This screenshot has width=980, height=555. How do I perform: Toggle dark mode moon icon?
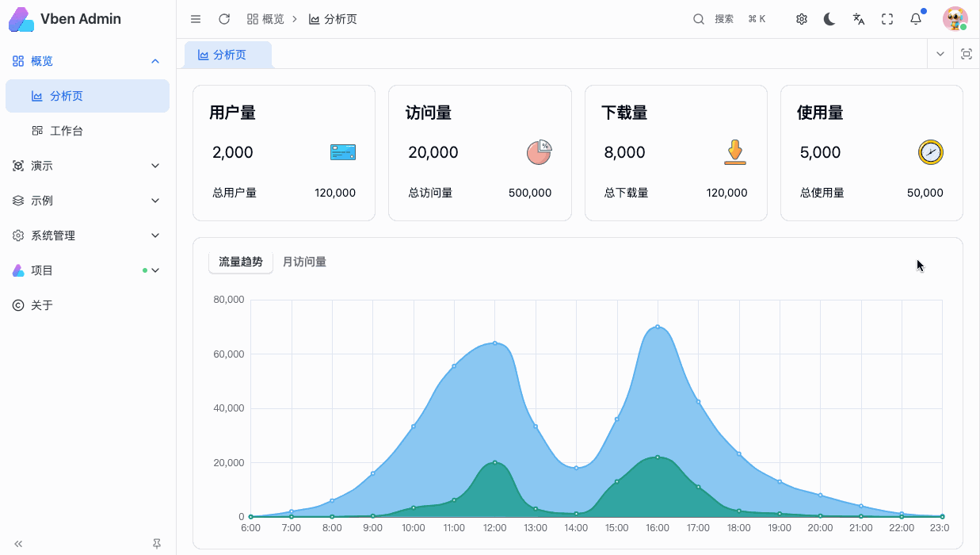pos(829,19)
